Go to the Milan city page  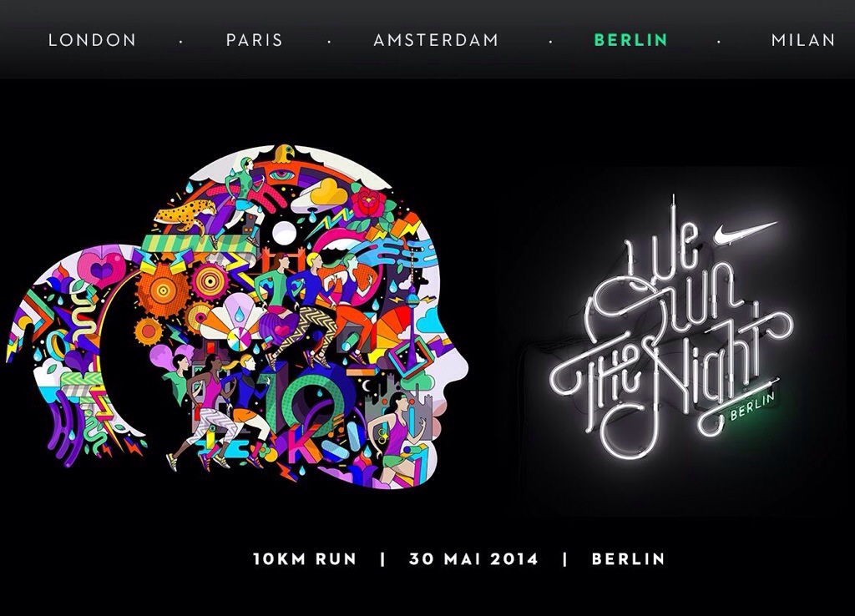pos(802,40)
